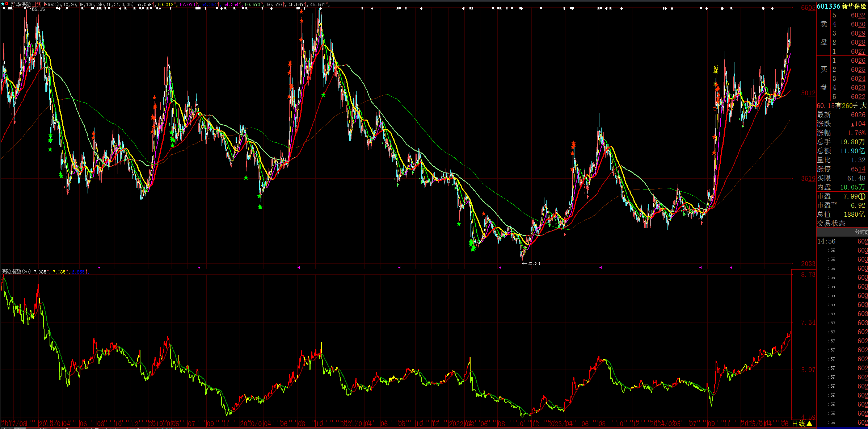
Task: Click the 2017/08 date on time axis
Action: tap(14, 424)
